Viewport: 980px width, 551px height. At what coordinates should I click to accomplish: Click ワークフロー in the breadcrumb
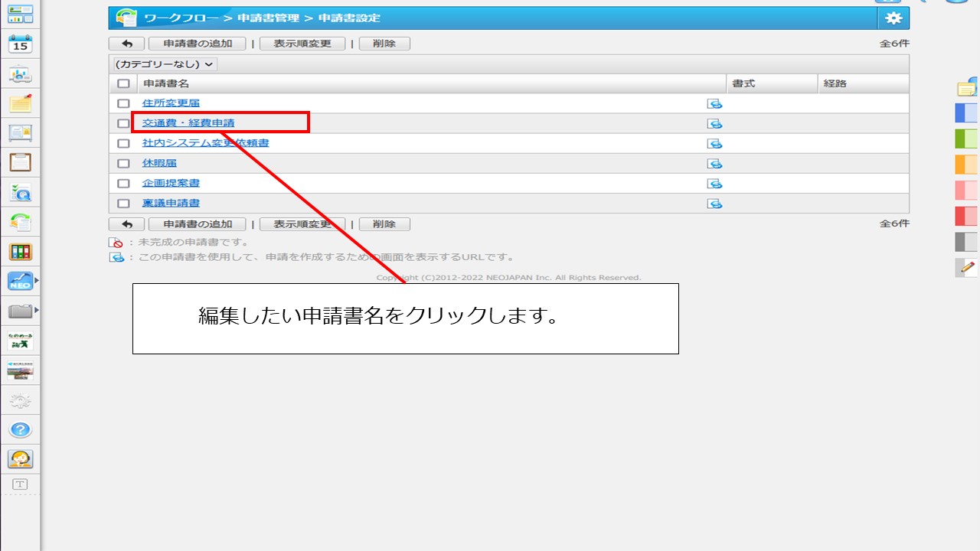coord(181,18)
